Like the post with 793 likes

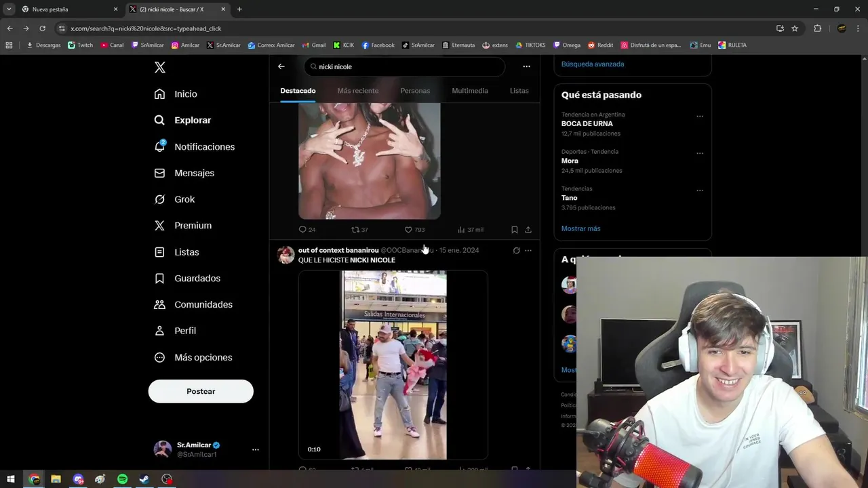click(x=414, y=230)
